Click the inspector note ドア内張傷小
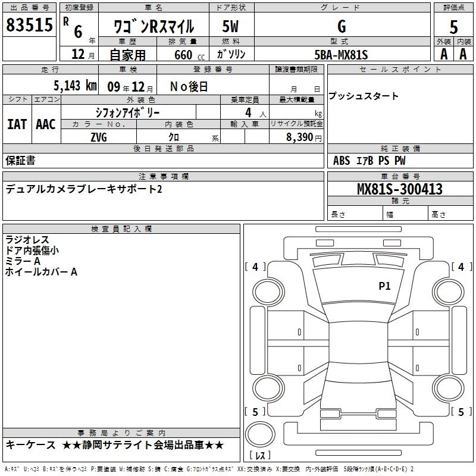The height and width of the screenshot is (476, 476). point(32,250)
